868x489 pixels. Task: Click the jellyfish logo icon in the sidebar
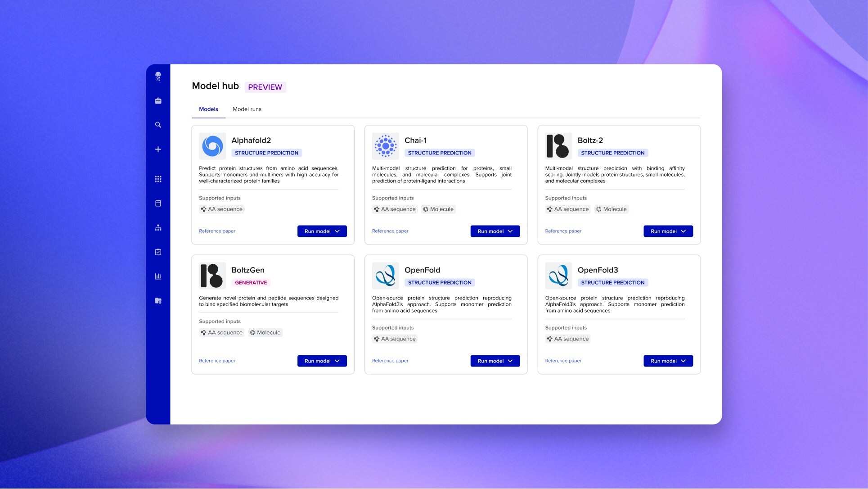pos(158,77)
